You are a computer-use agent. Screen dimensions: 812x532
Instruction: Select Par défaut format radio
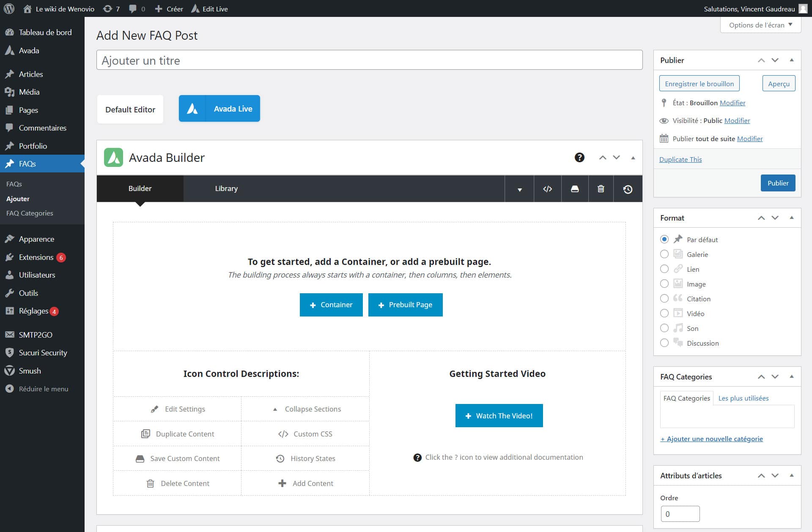(x=664, y=239)
